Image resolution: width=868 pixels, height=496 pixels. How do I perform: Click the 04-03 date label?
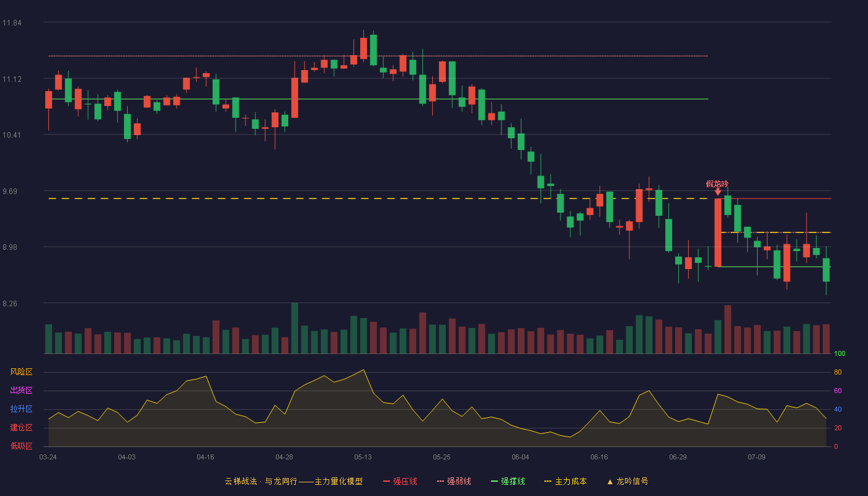click(x=126, y=457)
